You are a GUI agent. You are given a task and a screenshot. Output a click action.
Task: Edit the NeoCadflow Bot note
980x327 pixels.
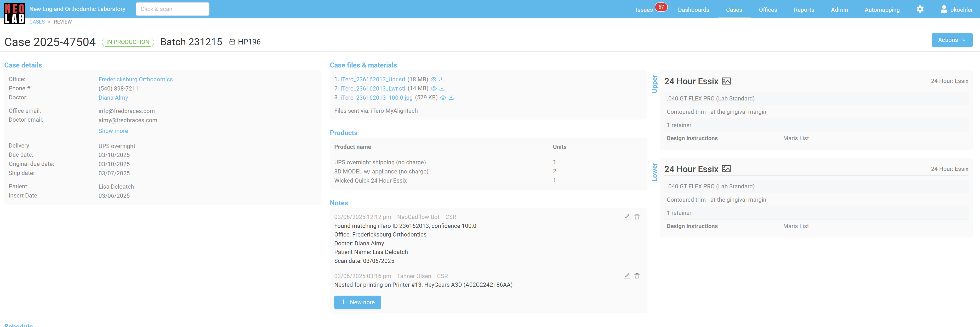coord(627,217)
